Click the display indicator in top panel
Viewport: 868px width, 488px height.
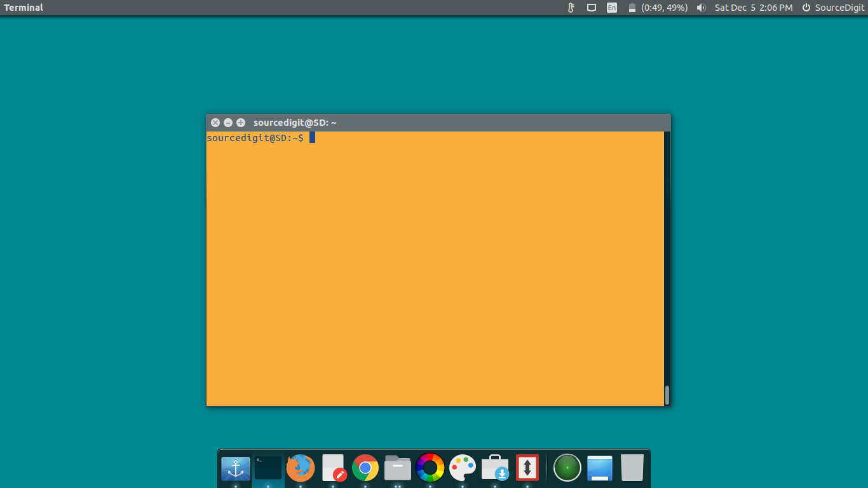tap(592, 8)
